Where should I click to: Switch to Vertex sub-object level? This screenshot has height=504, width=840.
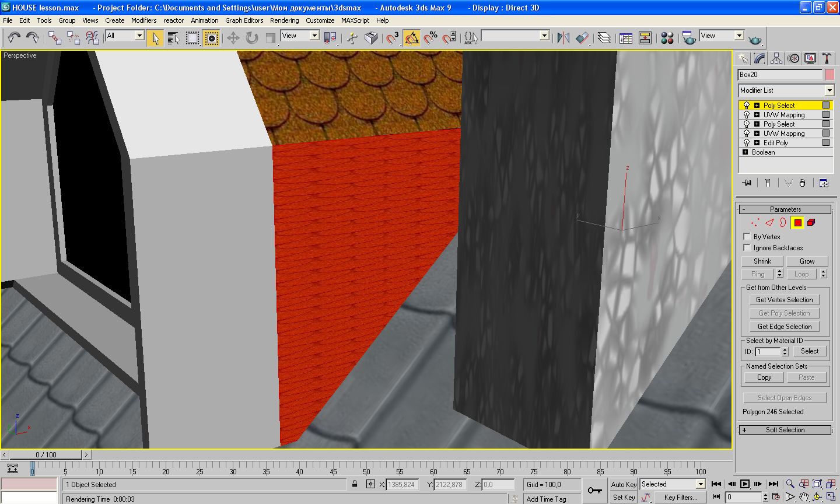coord(755,222)
